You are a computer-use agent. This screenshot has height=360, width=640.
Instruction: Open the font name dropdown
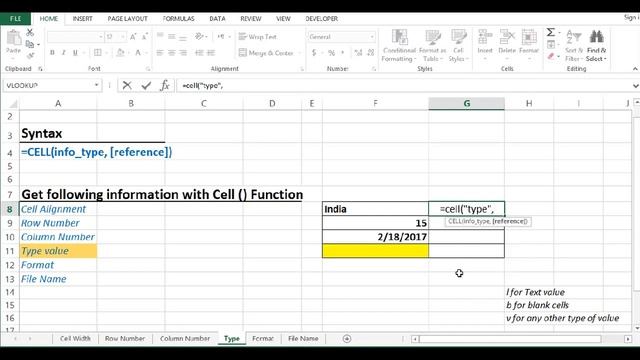[x=100, y=37]
